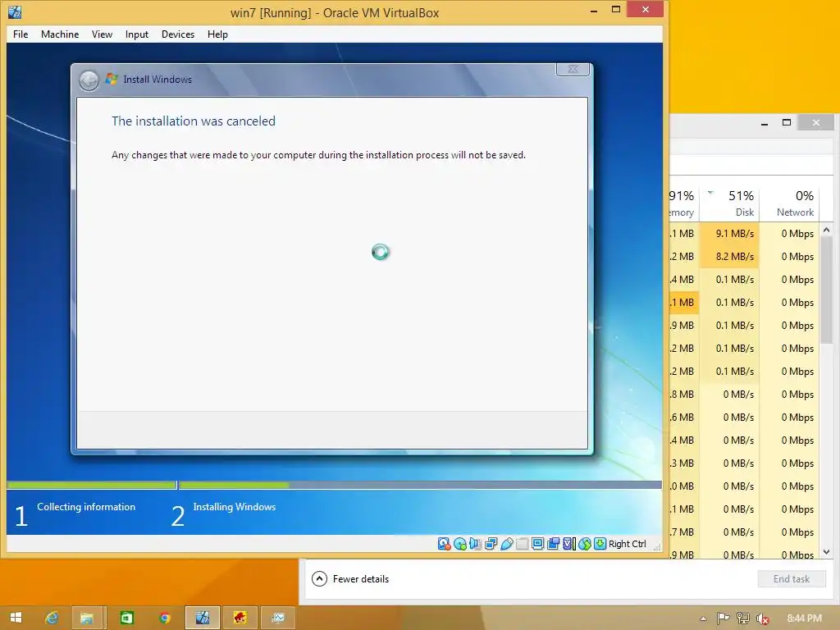This screenshot has height=630, width=840.
Task: Click the Windows flag icon in installer title
Action: coord(112,79)
